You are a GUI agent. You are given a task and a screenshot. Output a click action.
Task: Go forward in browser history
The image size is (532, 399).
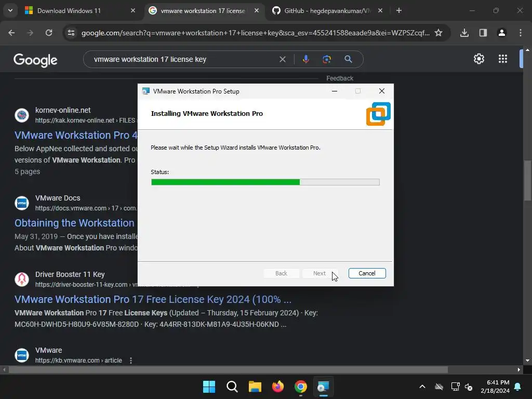click(x=30, y=33)
